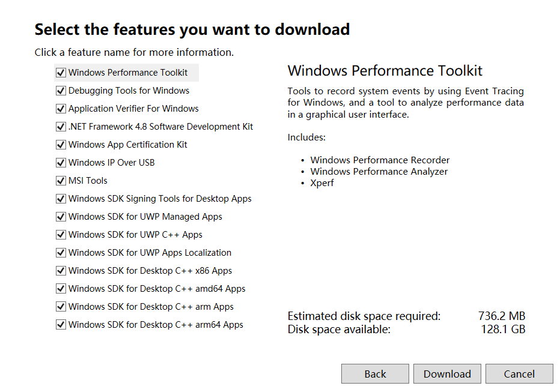
Task: Uncheck Desktop C++ arm64 Apps checkbox
Action: pyautogui.click(x=61, y=325)
